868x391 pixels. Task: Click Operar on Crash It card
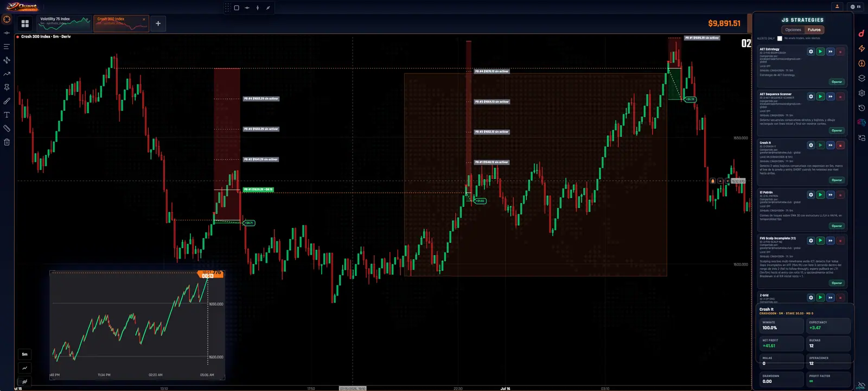pyautogui.click(x=837, y=180)
